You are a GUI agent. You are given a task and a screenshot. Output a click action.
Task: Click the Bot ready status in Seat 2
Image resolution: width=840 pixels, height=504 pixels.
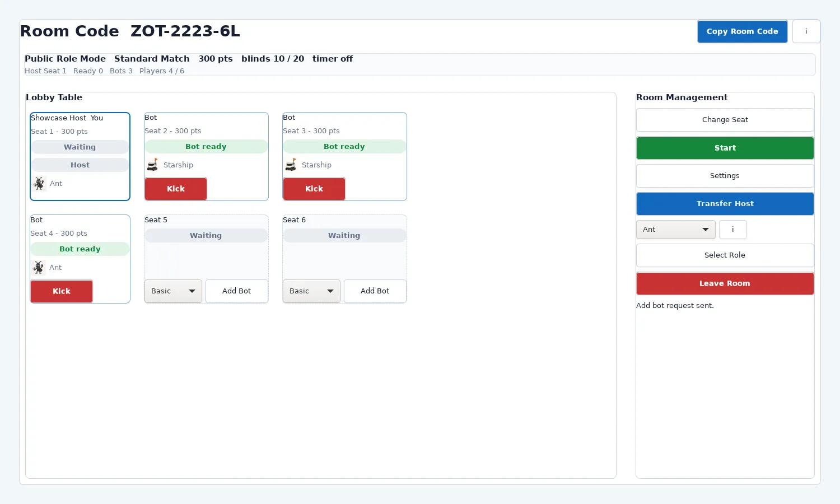click(206, 147)
